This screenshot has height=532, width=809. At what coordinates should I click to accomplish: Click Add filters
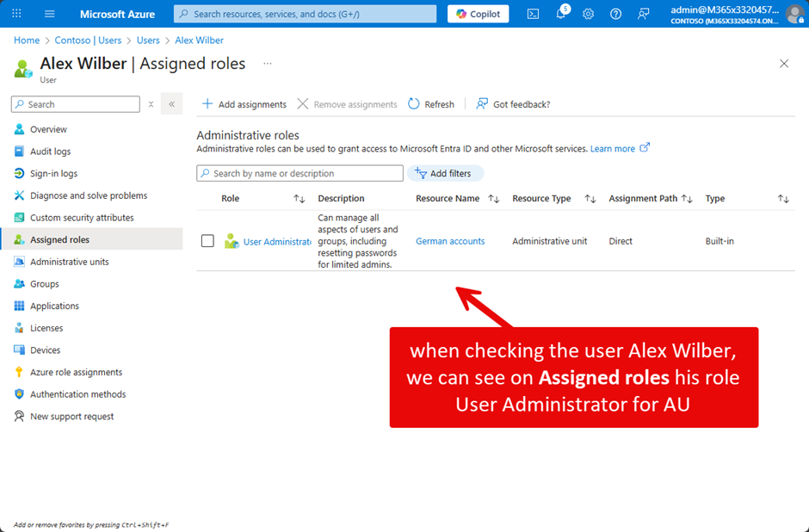(x=445, y=173)
